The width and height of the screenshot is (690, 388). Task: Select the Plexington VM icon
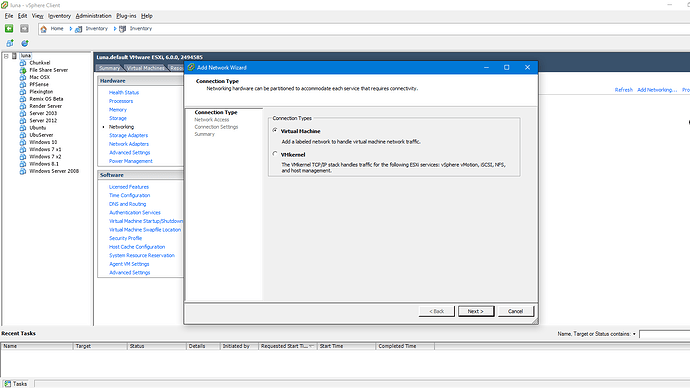point(23,92)
